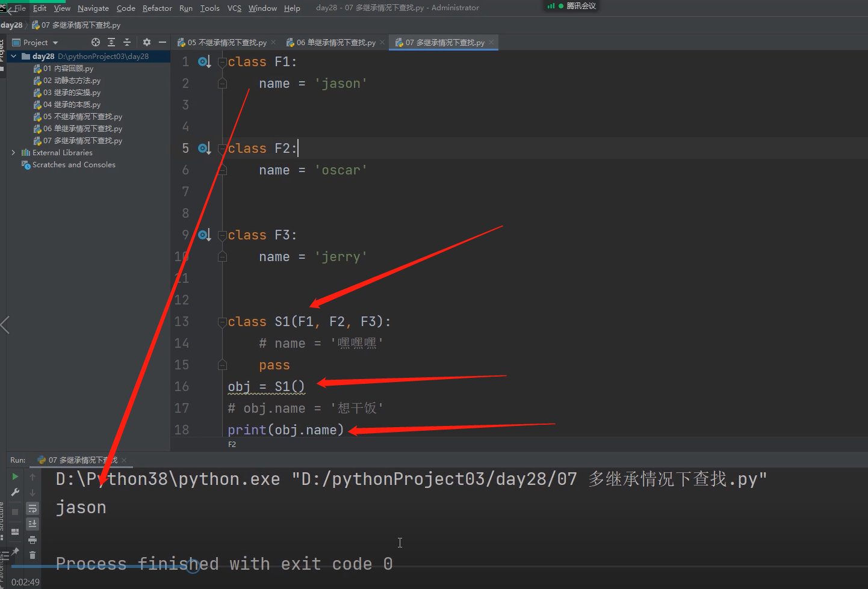Image resolution: width=868 pixels, height=589 pixels.
Task: Click the Tencent Meeting signal indicator
Action: tap(551, 6)
